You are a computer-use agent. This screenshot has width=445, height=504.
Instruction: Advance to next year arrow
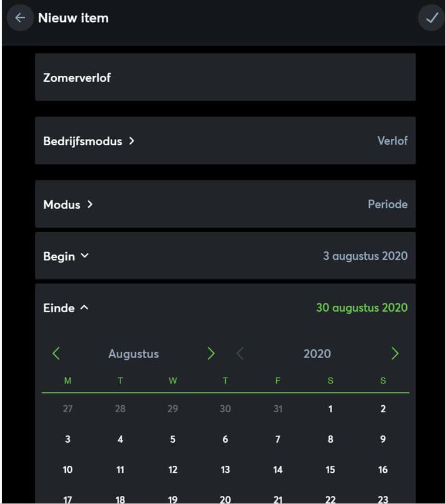tap(395, 353)
